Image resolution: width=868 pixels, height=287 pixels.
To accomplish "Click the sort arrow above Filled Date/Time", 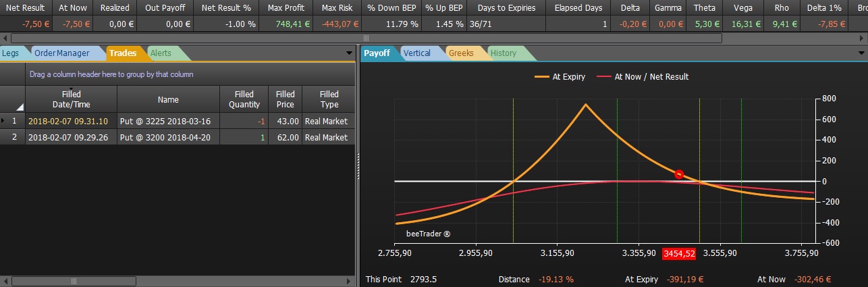I will [x=71, y=88].
